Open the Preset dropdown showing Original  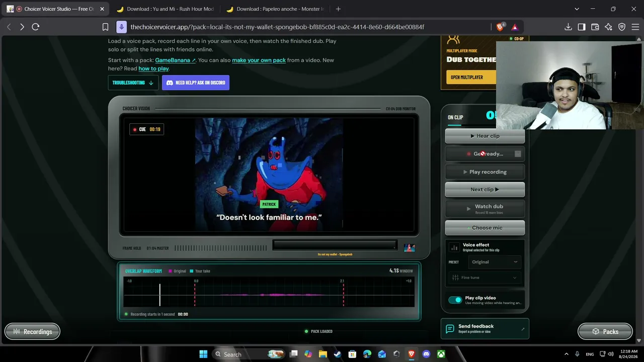[495, 262]
